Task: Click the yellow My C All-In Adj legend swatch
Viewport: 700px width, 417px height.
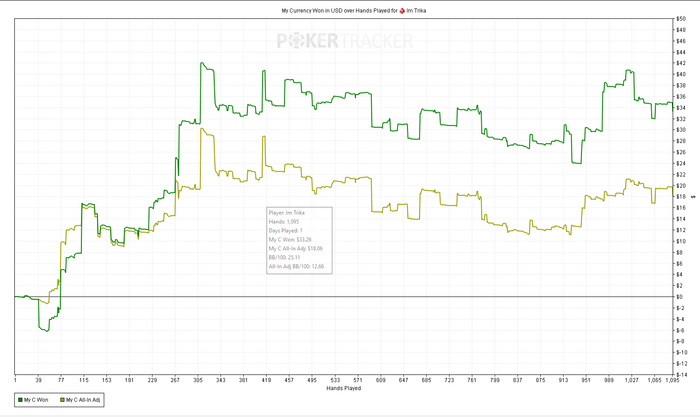Action: 62,400
